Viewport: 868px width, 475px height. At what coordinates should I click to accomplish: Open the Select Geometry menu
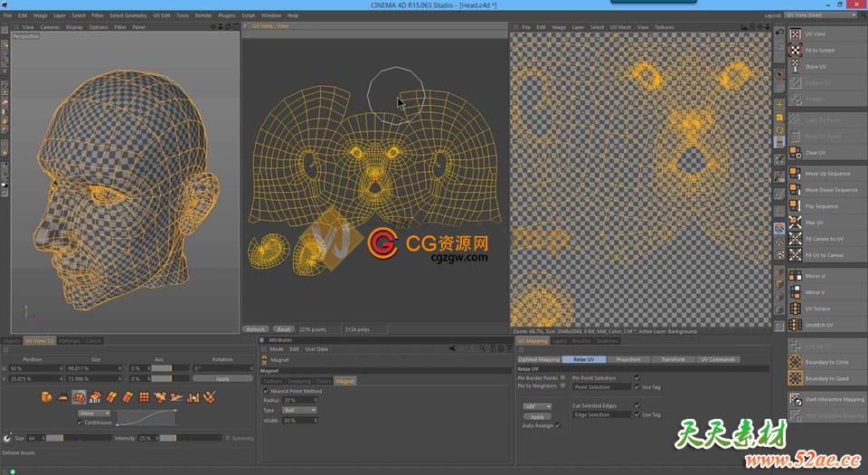128,15
